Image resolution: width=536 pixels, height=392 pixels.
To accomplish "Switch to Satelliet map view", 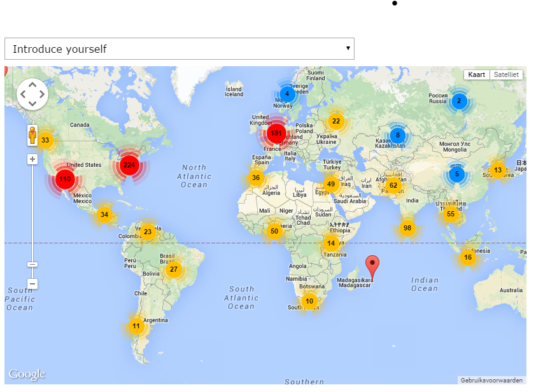I will 507,75.
